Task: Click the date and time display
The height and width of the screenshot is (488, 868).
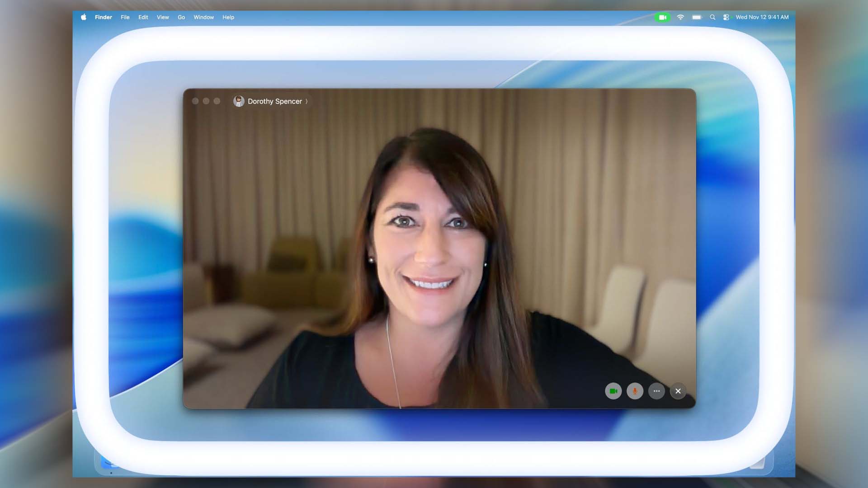Action: click(x=762, y=17)
